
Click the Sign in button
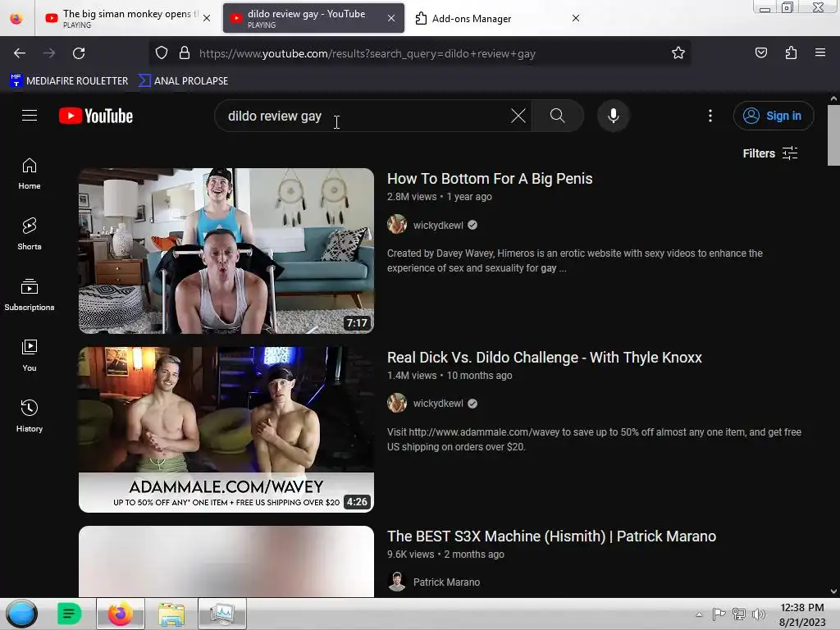point(773,116)
